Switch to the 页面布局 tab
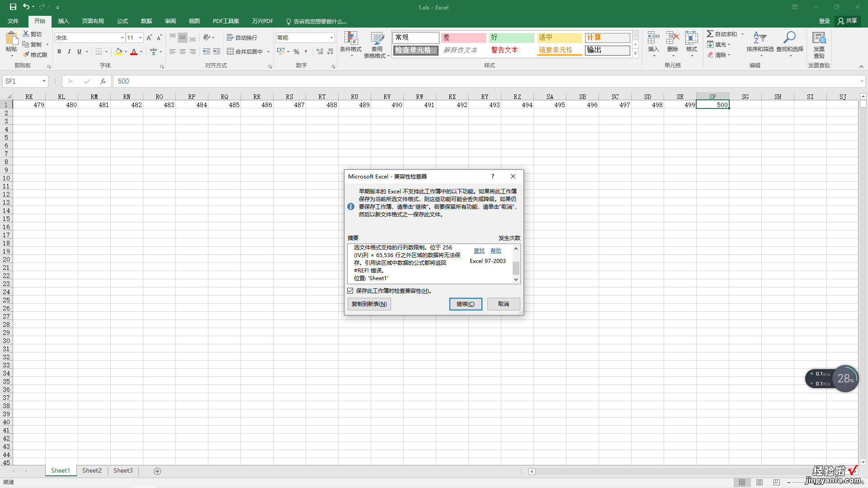 [93, 21]
